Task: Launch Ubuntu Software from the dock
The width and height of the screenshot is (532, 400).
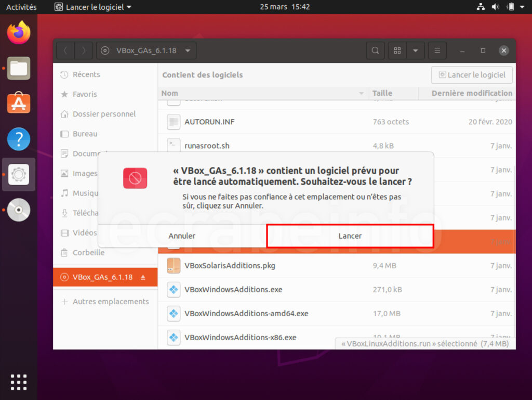Action: (x=19, y=103)
